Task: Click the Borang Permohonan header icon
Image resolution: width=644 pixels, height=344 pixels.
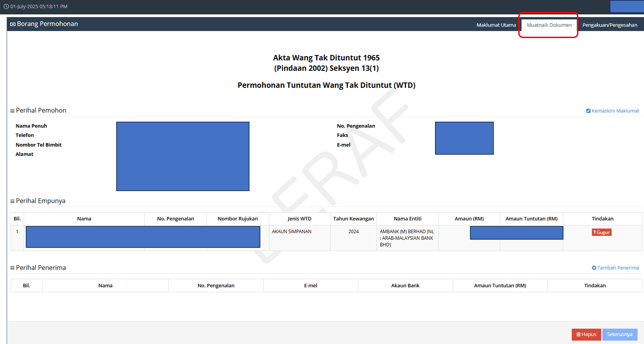Action: click(x=13, y=24)
